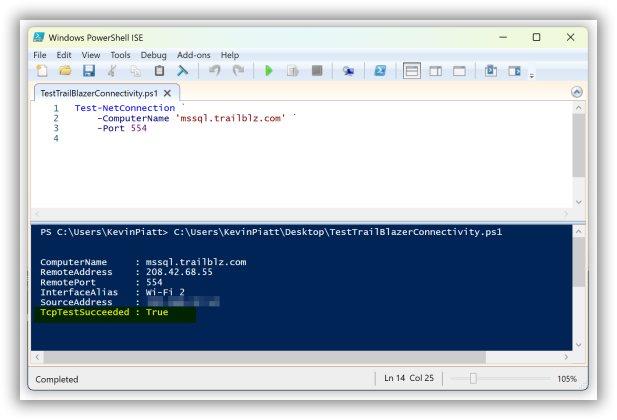
Task: Show the Command window icon
Action: point(491,71)
